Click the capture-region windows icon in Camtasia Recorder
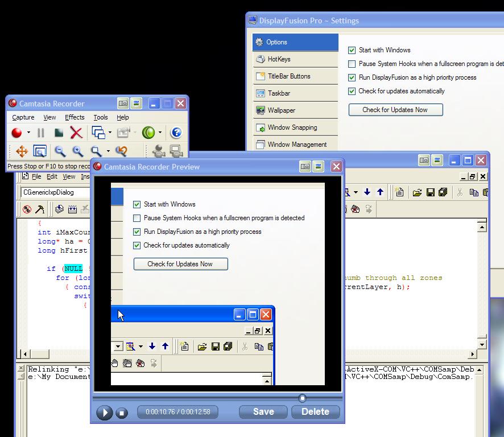Viewport: 504px width, 437px height. [98, 133]
